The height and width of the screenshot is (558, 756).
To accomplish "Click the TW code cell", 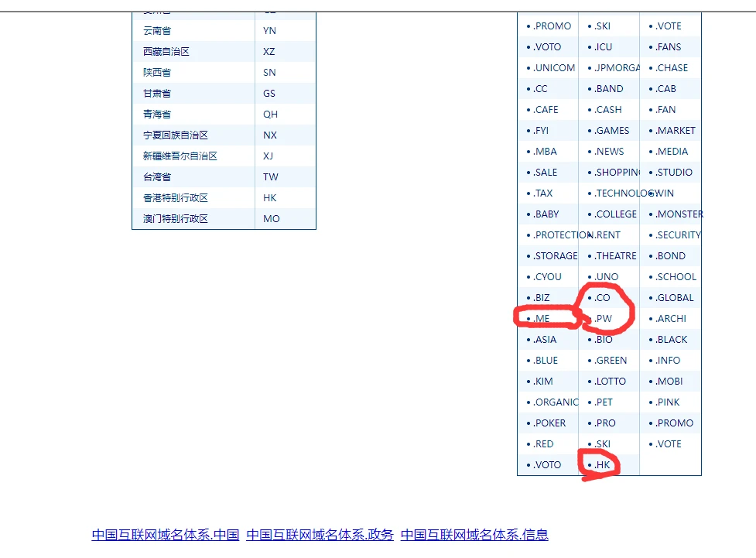I will point(286,177).
